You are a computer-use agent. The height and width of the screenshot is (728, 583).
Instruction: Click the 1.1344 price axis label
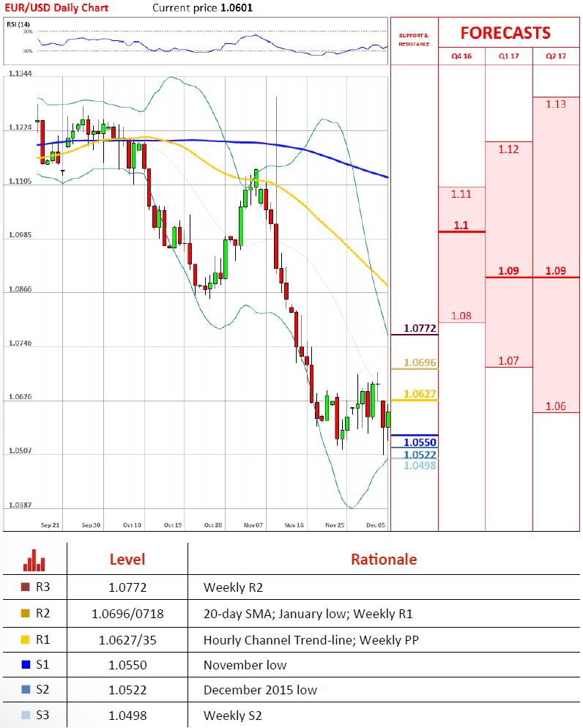tap(21, 73)
